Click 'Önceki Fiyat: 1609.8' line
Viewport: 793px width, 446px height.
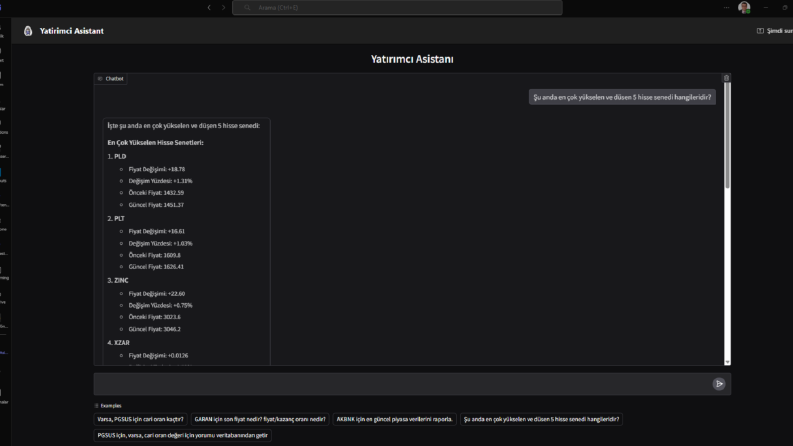pyautogui.click(x=154, y=255)
